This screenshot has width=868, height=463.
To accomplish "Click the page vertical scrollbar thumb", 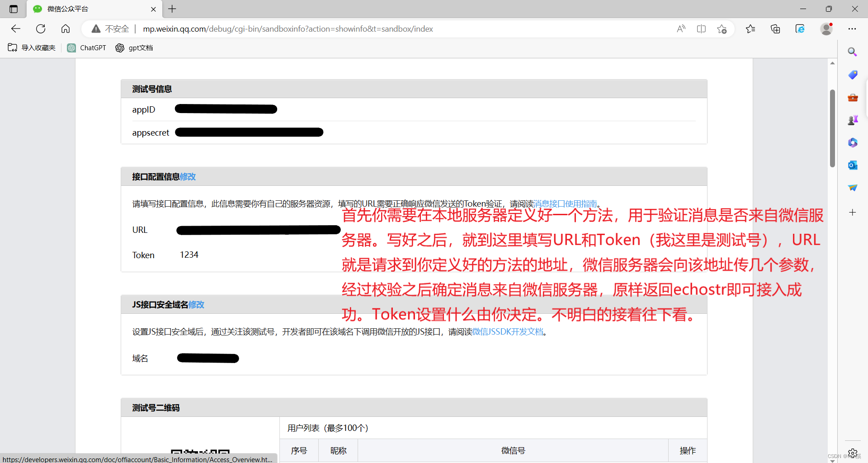I will point(832,128).
